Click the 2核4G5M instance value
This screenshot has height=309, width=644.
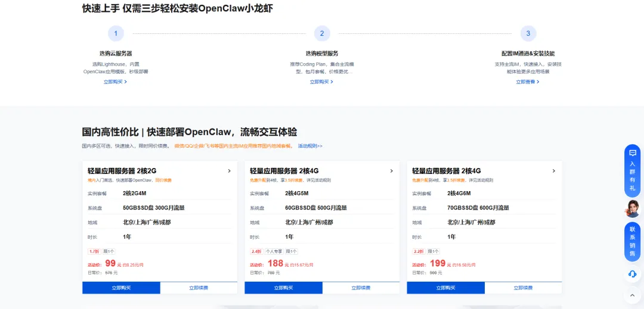point(298,193)
